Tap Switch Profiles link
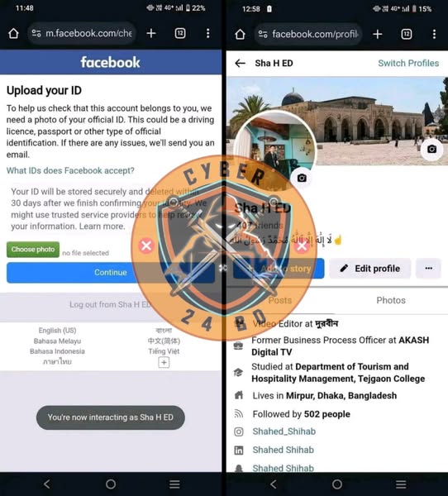 click(x=408, y=64)
